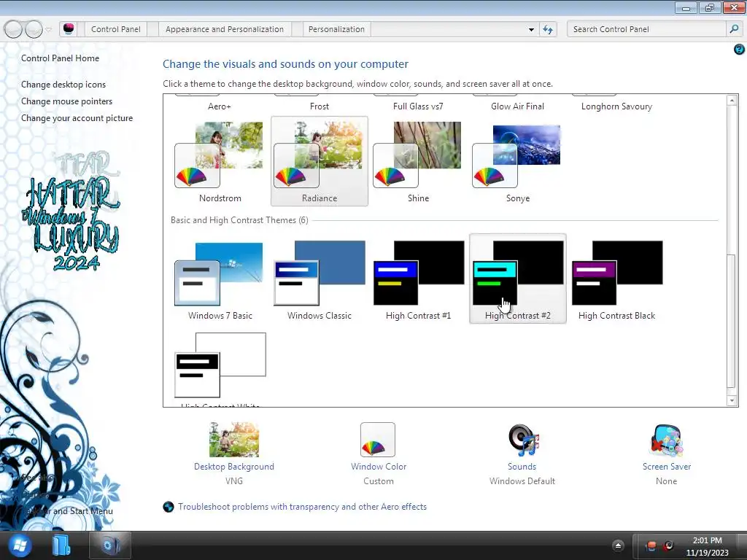This screenshot has height=560, width=747.
Task: Click the refresh button in address bar
Action: (x=548, y=29)
